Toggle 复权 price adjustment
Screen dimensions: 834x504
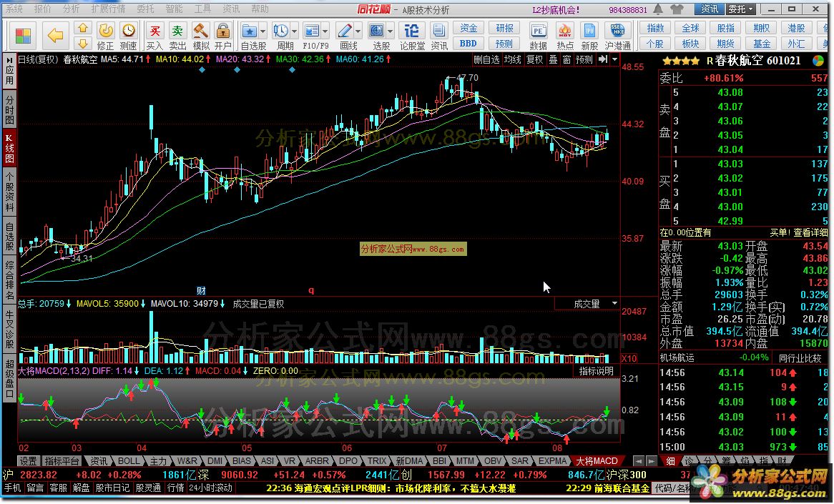coord(534,59)
